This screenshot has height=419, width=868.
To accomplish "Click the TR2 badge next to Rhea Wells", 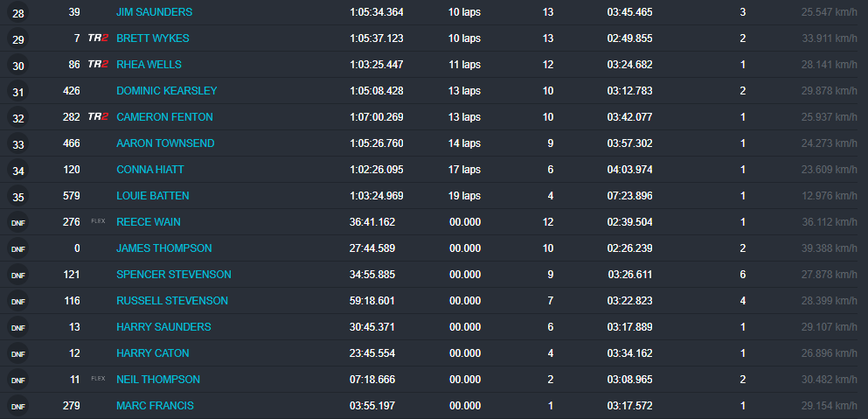I will tap(98, 65).
